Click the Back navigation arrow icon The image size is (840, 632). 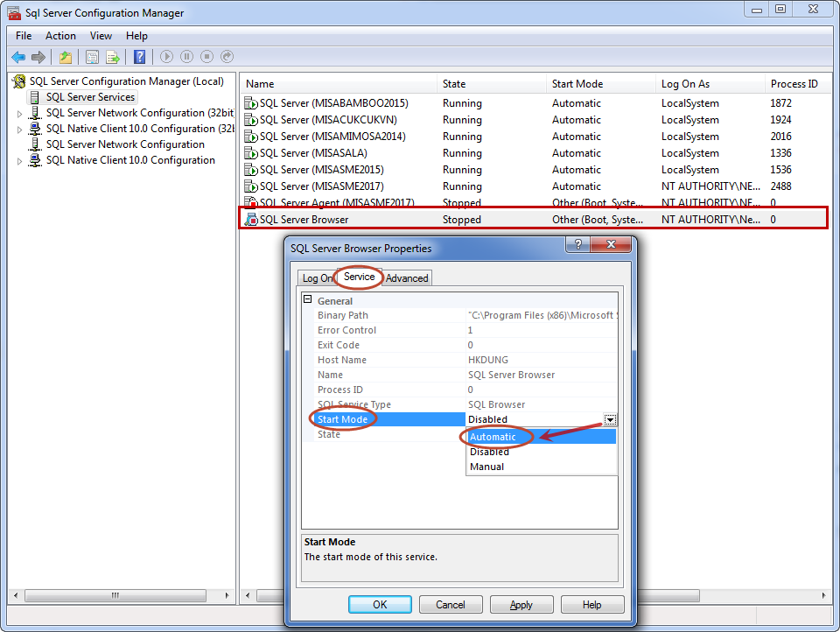tap(18, 57)
